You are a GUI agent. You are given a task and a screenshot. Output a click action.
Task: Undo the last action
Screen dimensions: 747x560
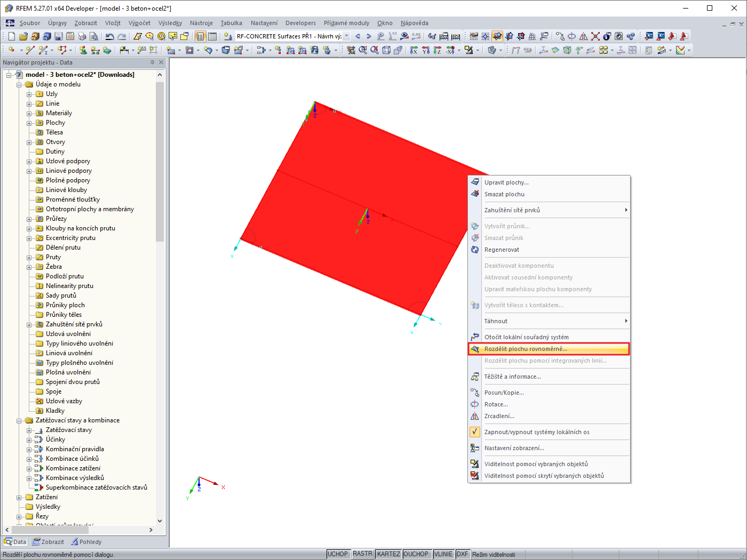pos(110,36)
